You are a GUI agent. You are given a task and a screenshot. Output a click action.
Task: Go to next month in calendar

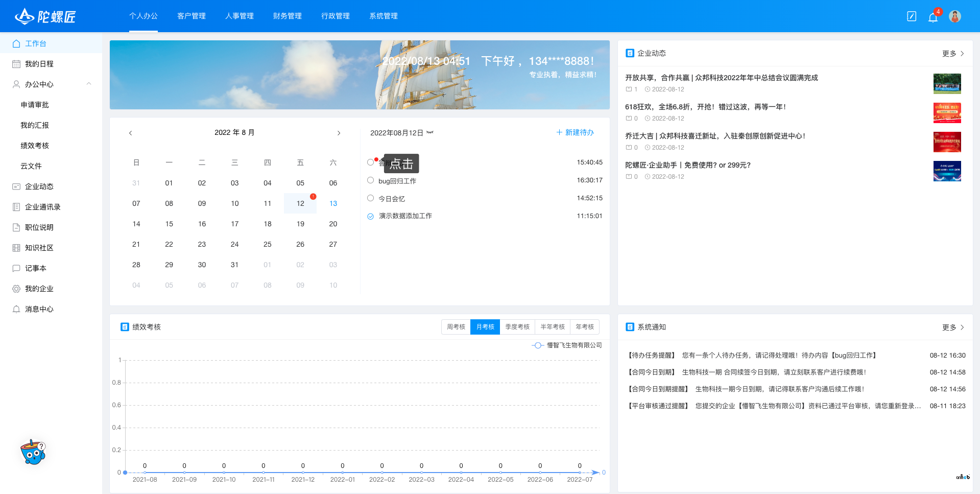pos(339,133)
